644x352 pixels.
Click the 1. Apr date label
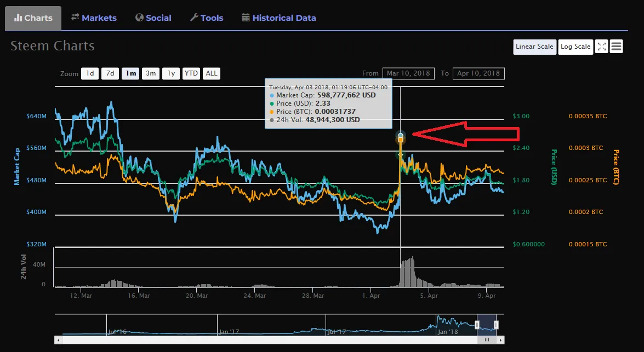point(371,296)
